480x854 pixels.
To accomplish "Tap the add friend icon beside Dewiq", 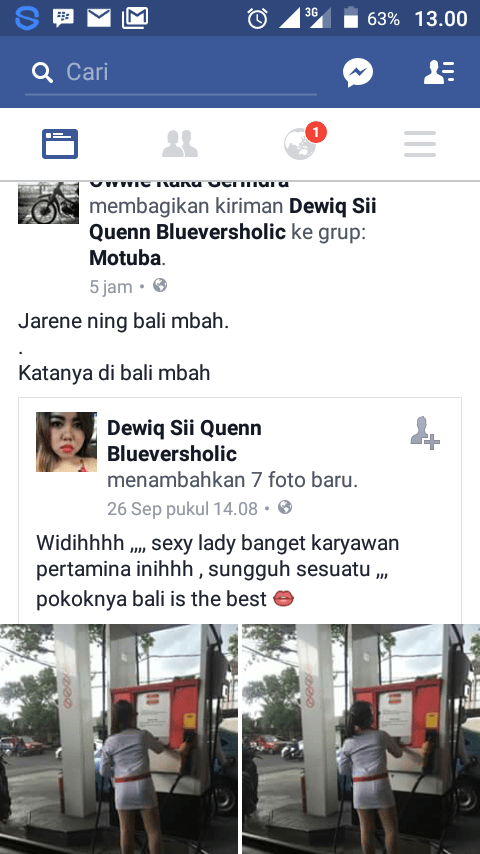I will point(425,433).
